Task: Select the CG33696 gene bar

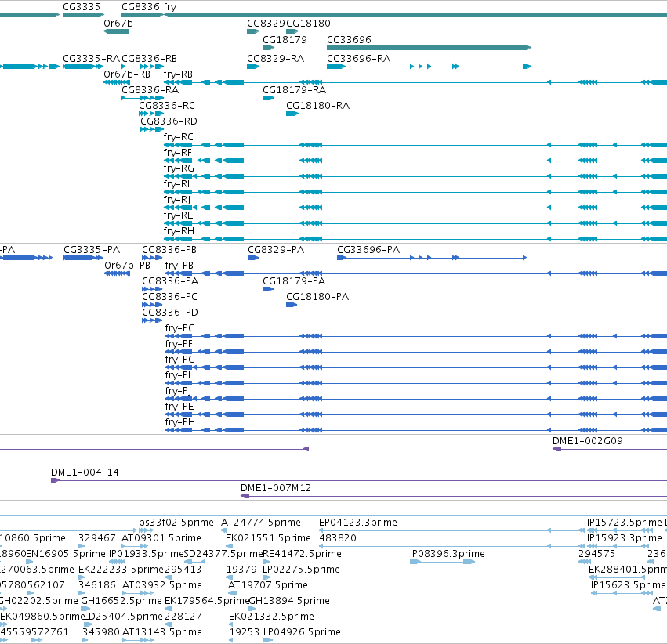Action: click(429, 48)
